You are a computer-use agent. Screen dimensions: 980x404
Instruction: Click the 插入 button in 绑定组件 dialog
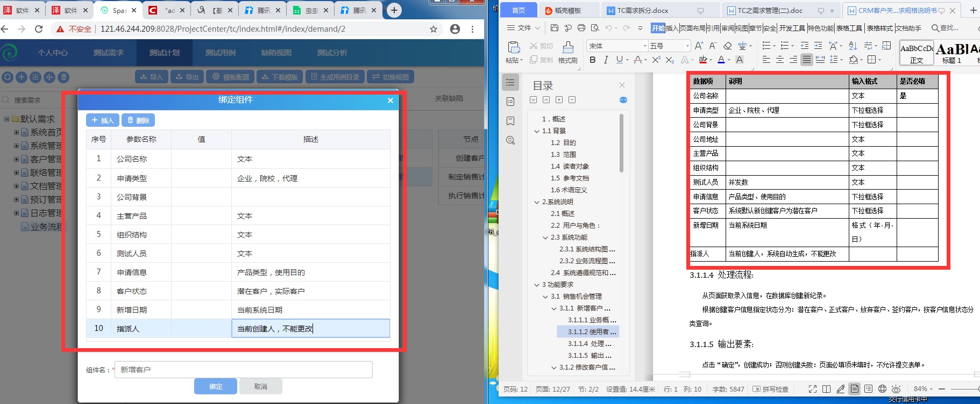(x=103, y=120)
